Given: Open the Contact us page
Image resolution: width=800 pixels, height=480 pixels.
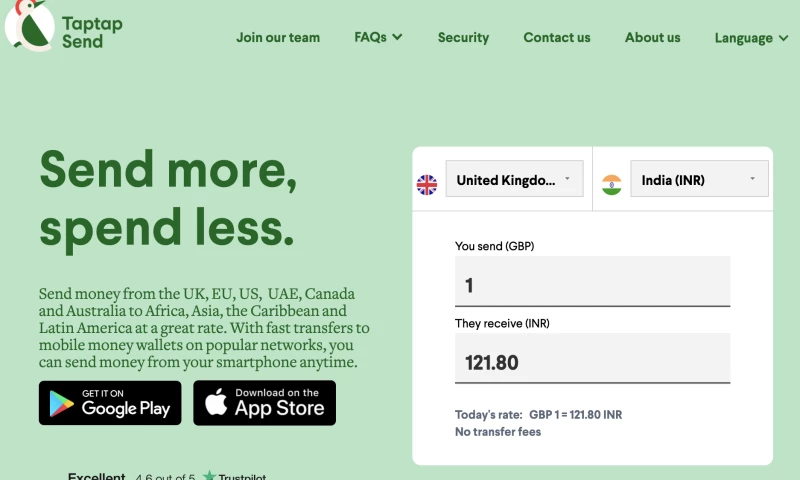Looking at the screenshot, I should pyautogui.click(x=557, y=38).
